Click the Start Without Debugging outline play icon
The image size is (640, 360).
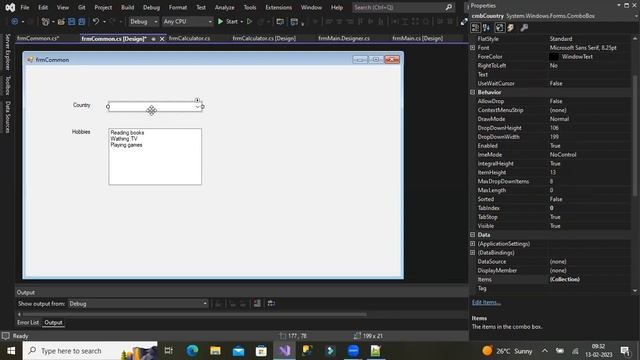(x=249, y=21)
